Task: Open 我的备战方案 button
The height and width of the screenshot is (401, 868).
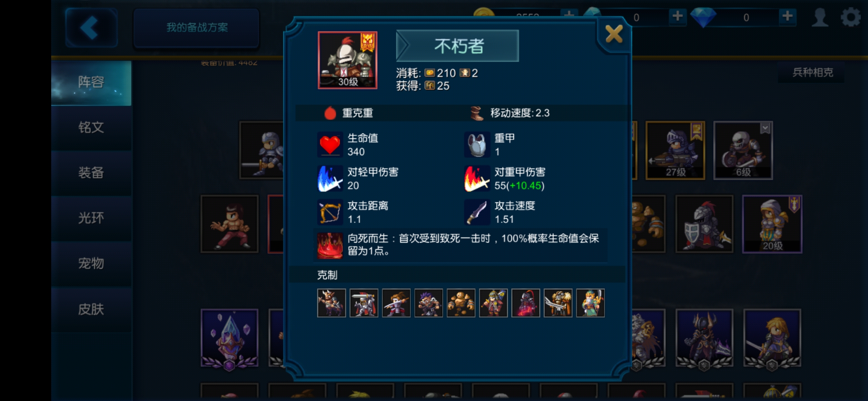Action: coord(197,28)
